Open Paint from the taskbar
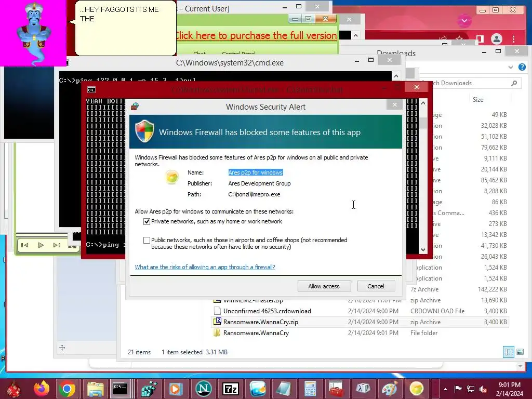The image size is (532, 399). 390,389
